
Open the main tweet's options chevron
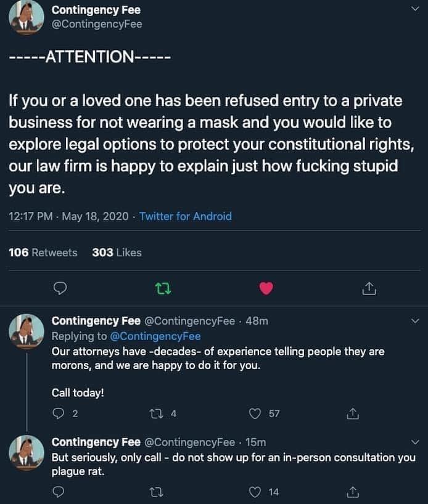tap(414, 9)
